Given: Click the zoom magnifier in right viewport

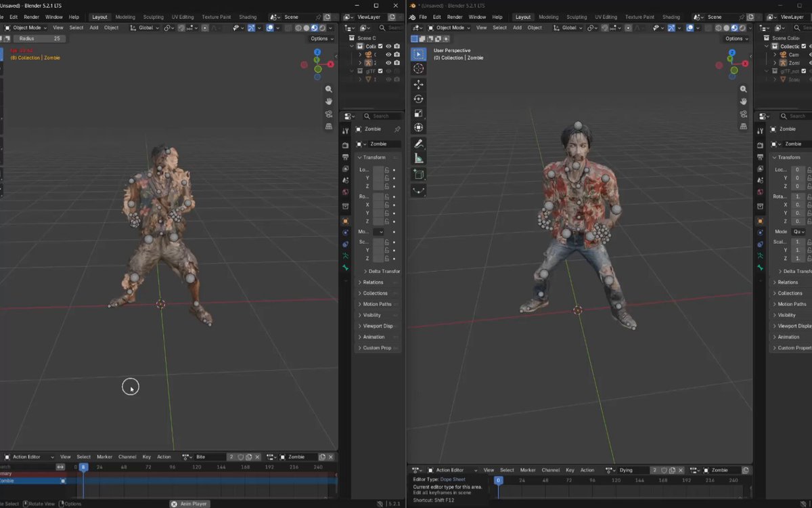Looking at the screenshot, I should click(x=743, y=89).
